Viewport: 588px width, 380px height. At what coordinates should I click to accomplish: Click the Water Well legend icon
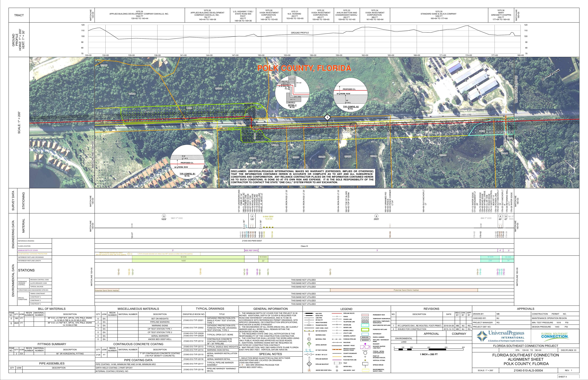coord(337,367)
